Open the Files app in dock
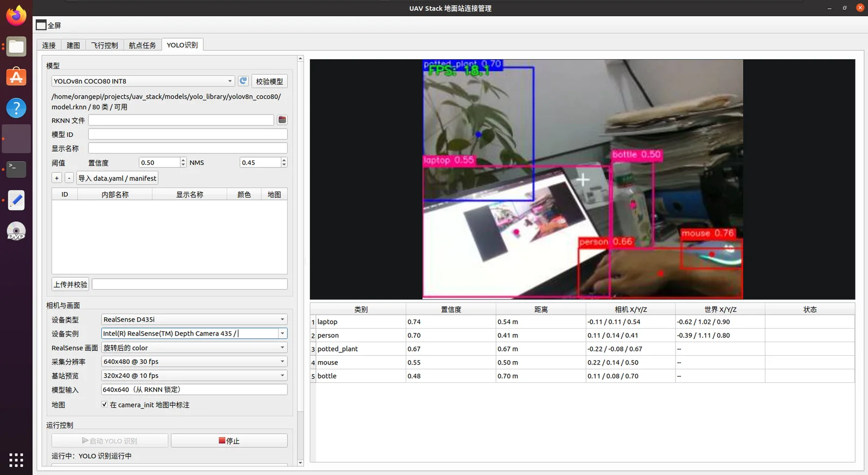This screenshot has width=868, height=475. [x=16, y=47]
